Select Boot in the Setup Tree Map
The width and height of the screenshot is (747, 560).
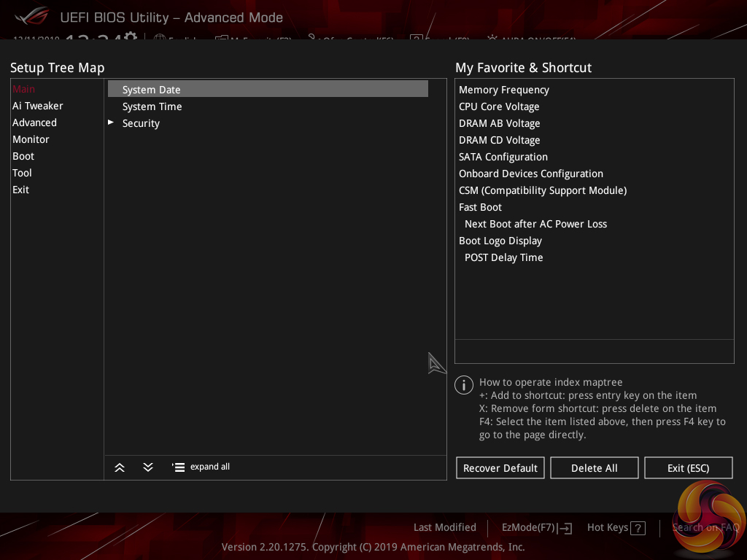(x=23, y=156)
